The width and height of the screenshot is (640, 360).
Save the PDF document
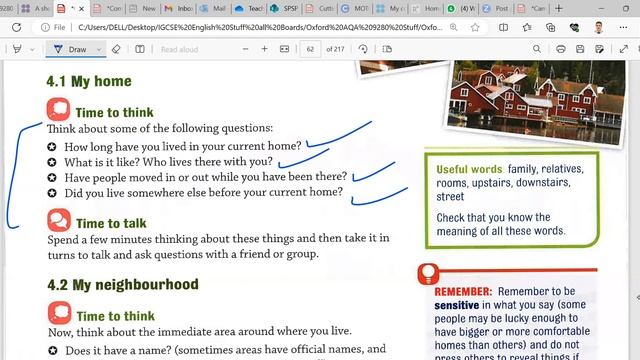(580, 49)
